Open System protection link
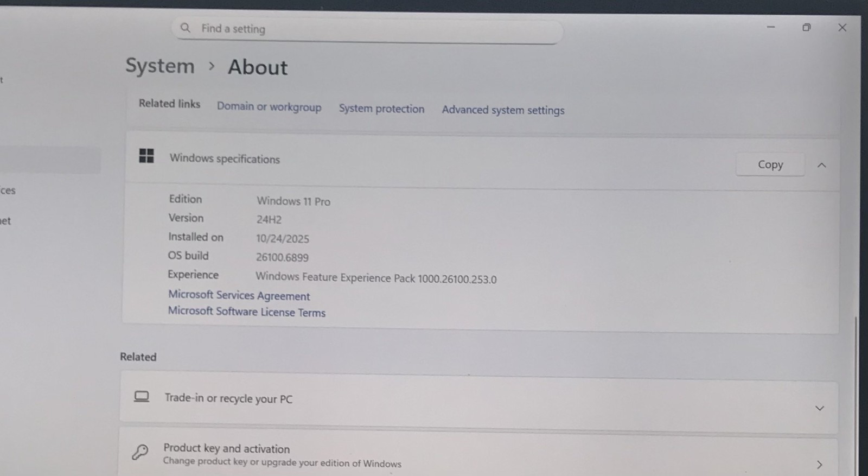The image size is (868, 476). pos(381,109)
